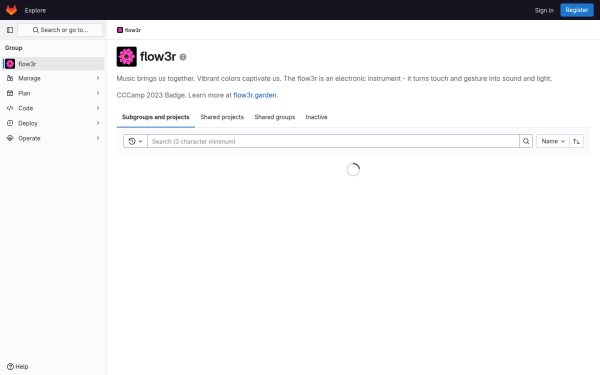The width and height of the screenshot is (600, 375).
Task: Open the flow3r.garden link
Action: (254, 95)
